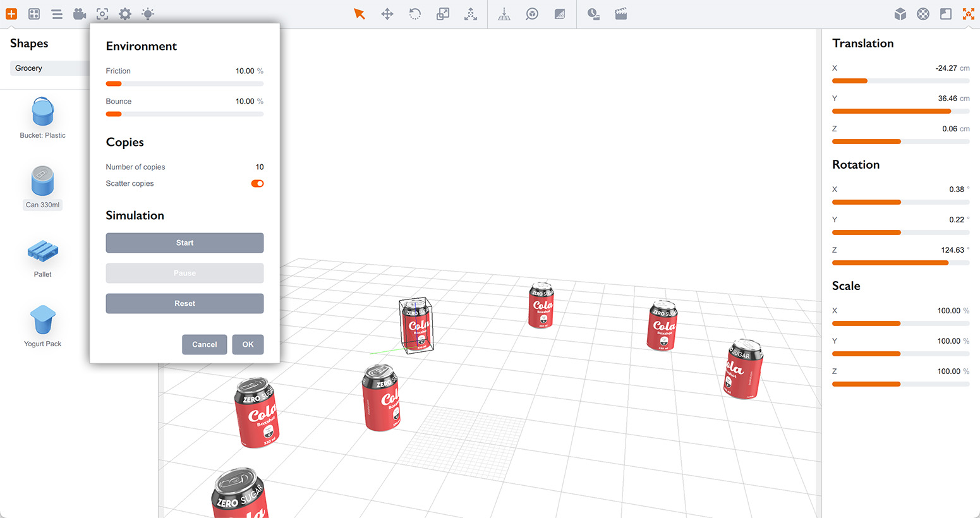Screen dimensions: 980x518
Task: Click the video camera icon
Action: tap(79, 13)
